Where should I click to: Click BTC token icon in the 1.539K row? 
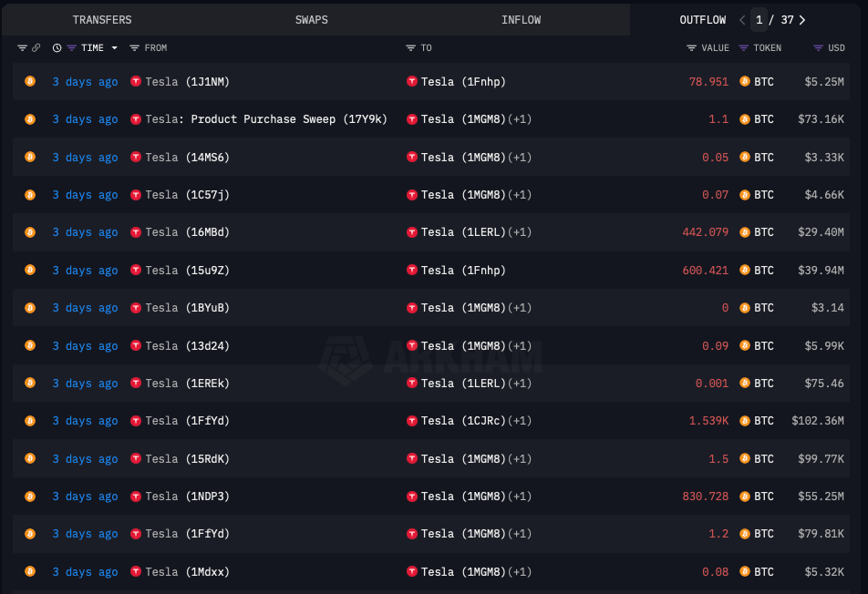click(745, 421)
